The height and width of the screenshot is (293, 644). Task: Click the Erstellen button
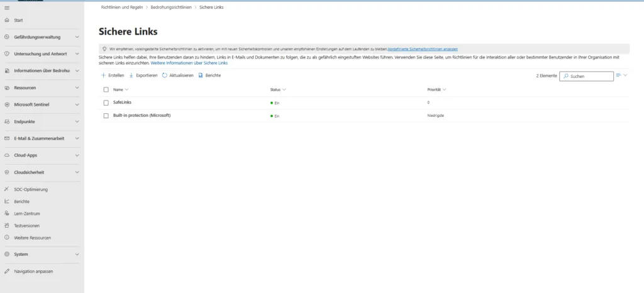[x=113, y=75]
